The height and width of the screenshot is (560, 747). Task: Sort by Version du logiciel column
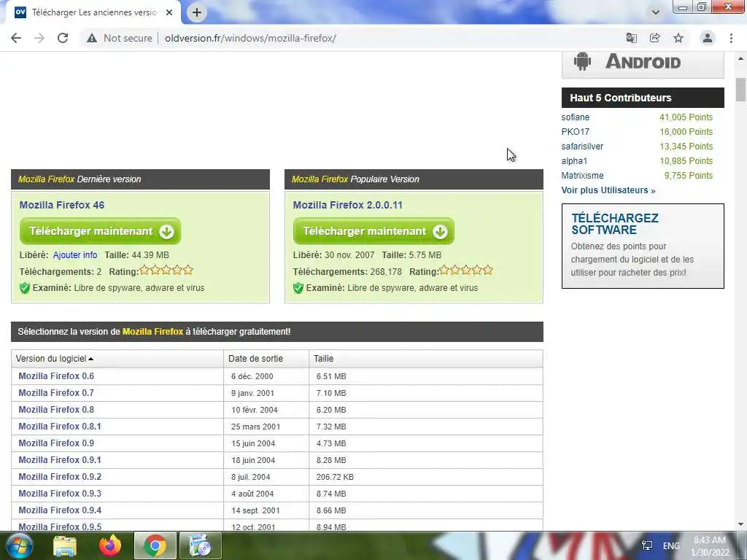117,359
